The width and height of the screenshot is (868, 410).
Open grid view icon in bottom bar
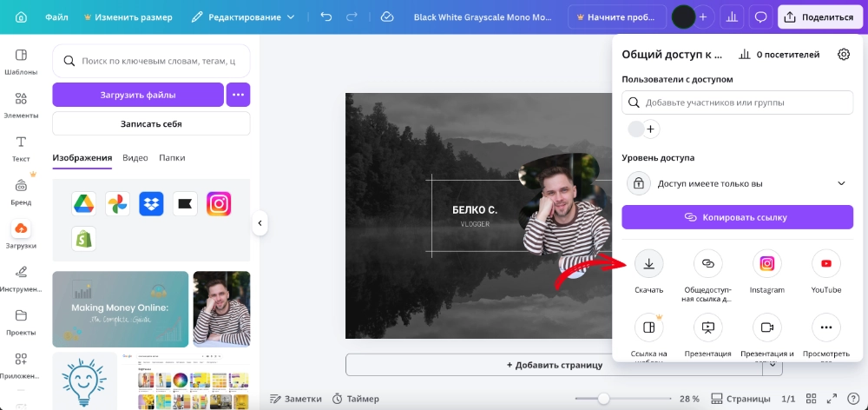click(x=811, y=399)
